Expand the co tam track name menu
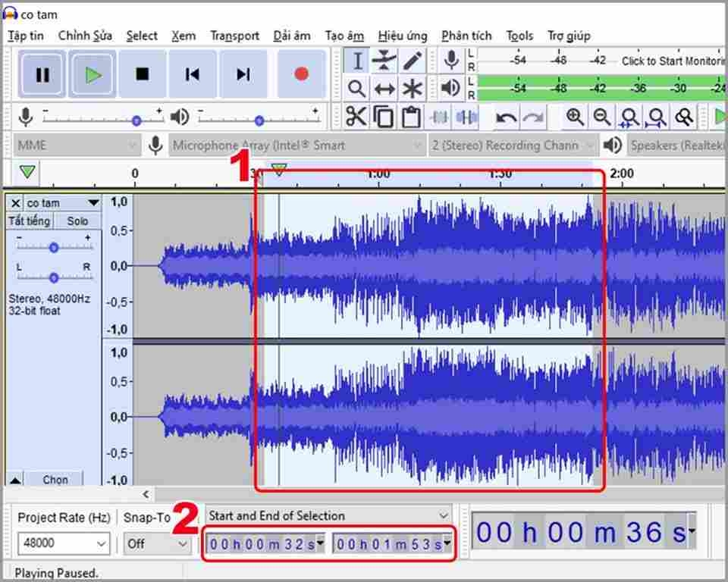 tap(94, 202)
